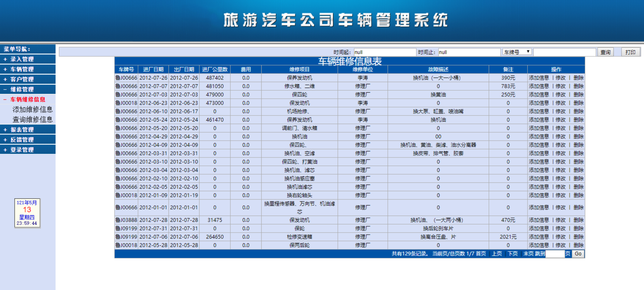Click the 进厂公里数 column header
Image resolution: width=644 pixels, height=290 pixels.
215,69
